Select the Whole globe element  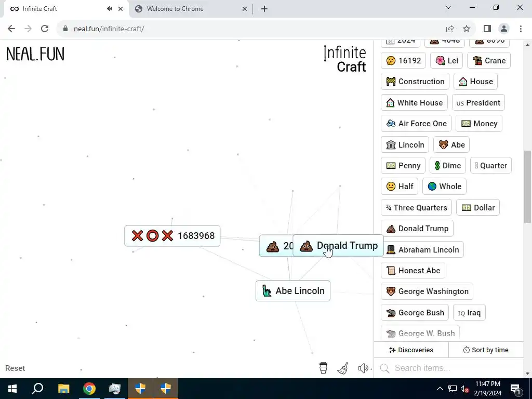point(445,187)
